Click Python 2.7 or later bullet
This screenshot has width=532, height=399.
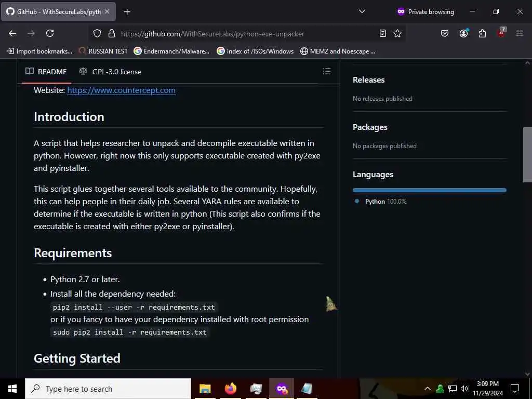click(85, 279)
